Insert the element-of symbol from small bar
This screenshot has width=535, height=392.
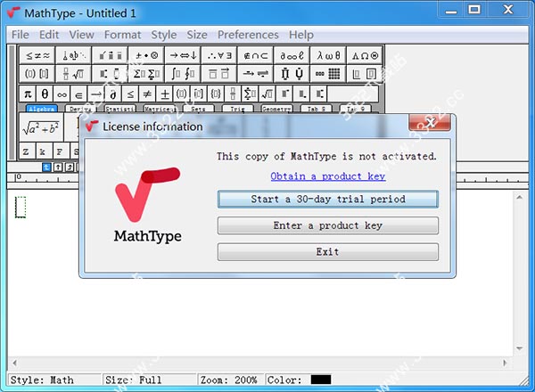78,94
